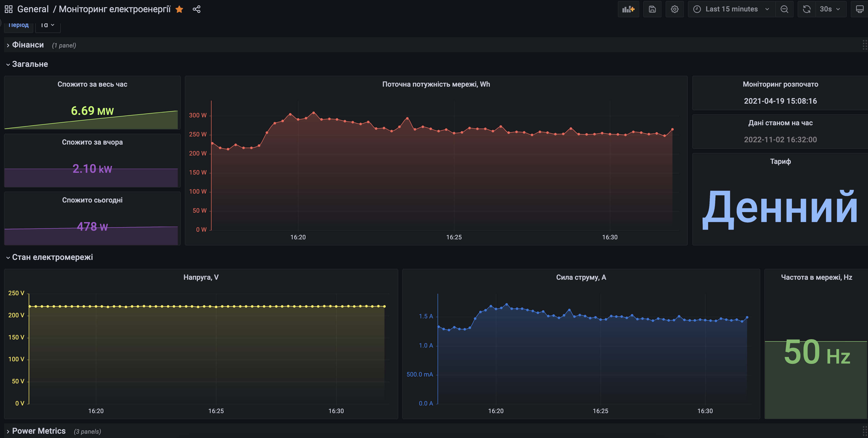Open the Last 15 minutes time picker
Screen dimensions: 868x438
(x=731, y=9)
